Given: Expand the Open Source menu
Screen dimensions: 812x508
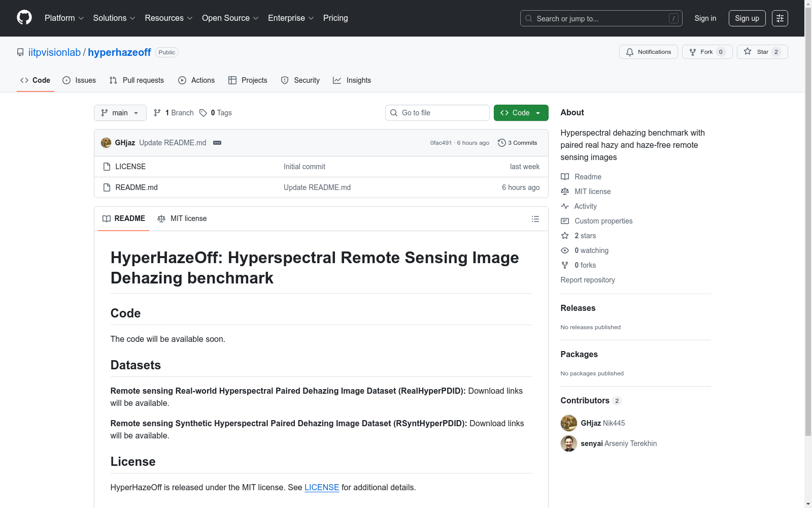Looking at the screenshot, I should coord(230,18).
